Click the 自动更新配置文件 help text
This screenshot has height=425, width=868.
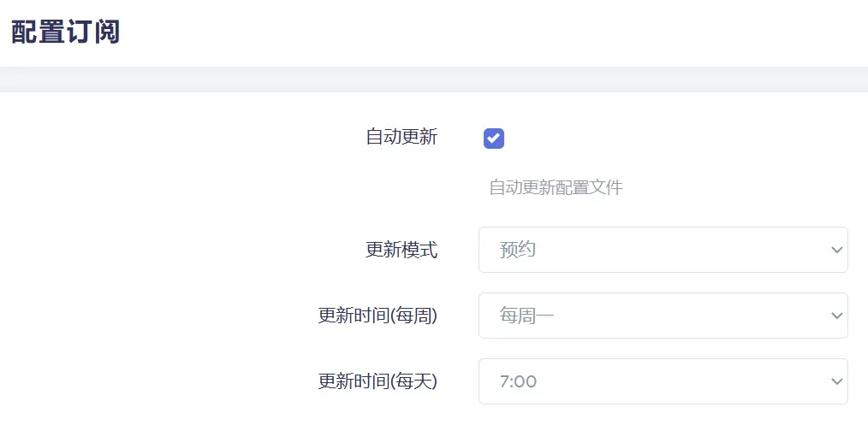click(x=556, y=188)
